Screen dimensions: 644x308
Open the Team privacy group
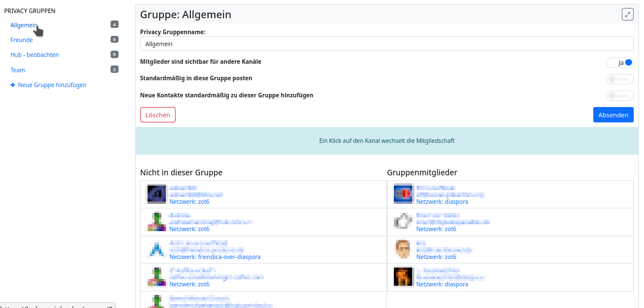tap(18, 70)
